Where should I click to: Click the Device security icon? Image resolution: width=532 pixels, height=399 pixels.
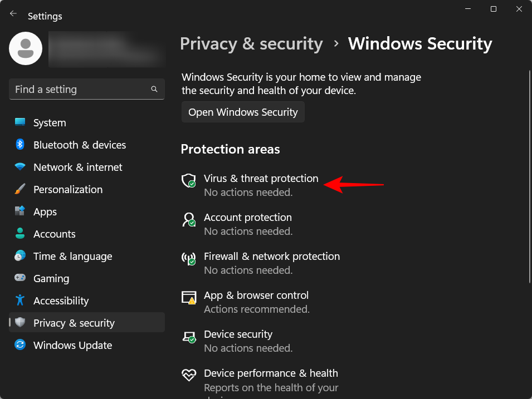click(x=188, y=337)
